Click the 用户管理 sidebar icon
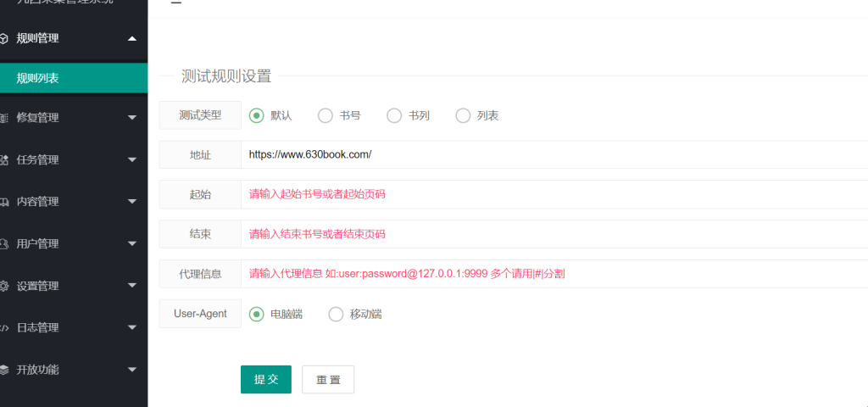Screen dimensions: 868x407 pos(3,243)
